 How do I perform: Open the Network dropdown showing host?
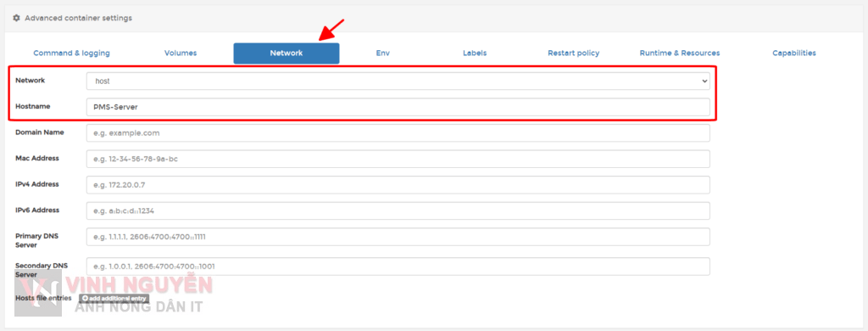(398, 81)
